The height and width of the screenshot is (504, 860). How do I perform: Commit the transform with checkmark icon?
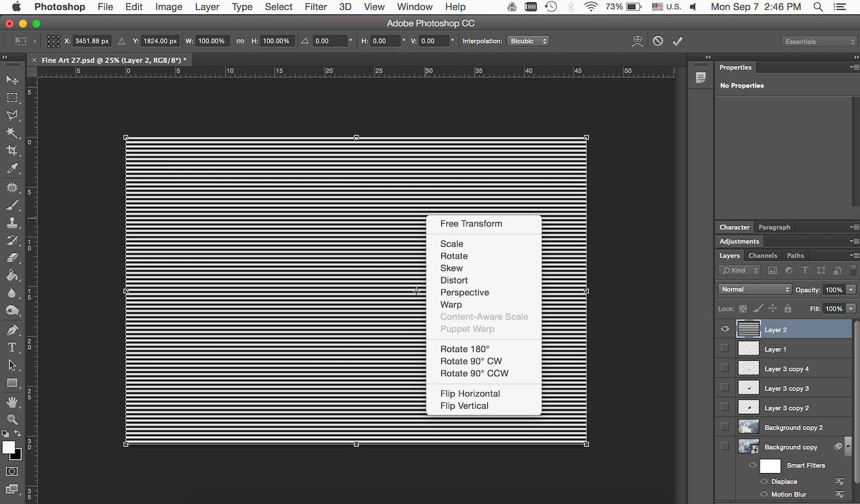678,41
